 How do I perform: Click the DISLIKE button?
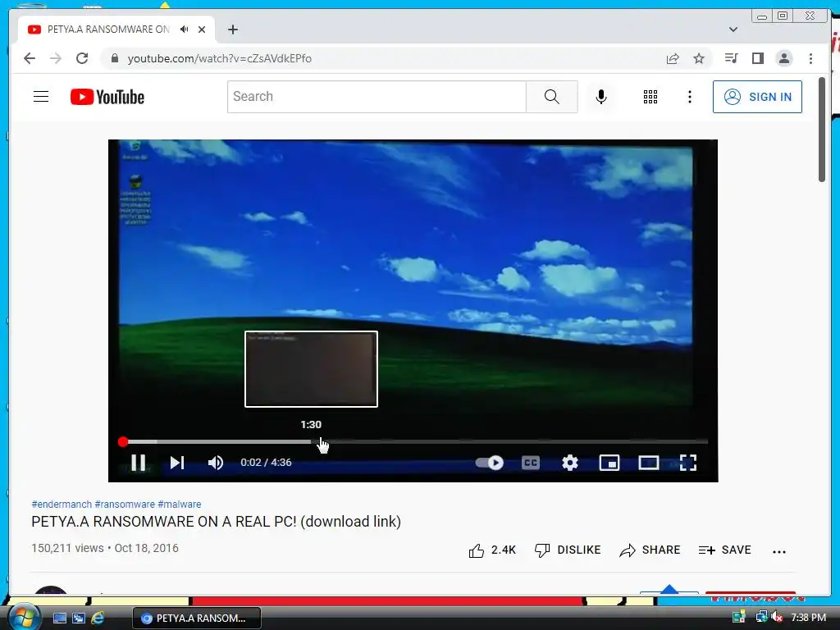click(568, 550)
